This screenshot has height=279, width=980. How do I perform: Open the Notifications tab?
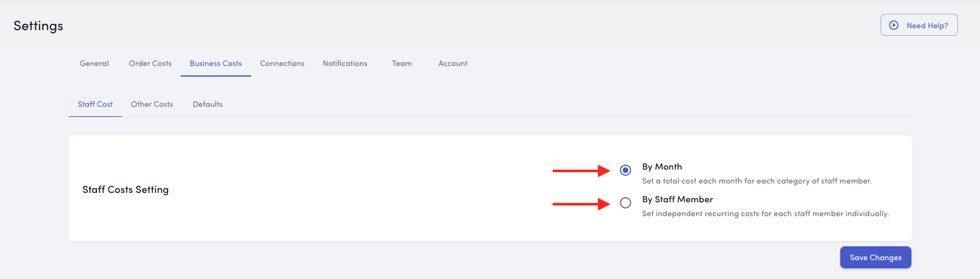(x=345, y=63)
